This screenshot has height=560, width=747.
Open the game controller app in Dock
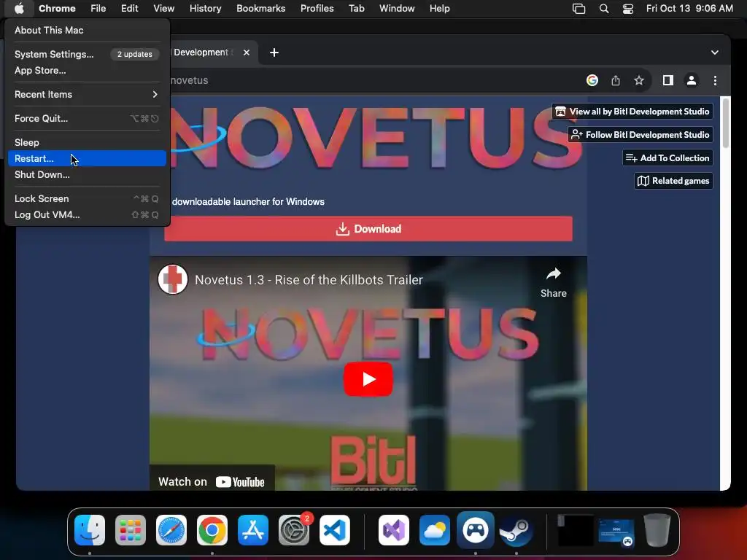476,530
